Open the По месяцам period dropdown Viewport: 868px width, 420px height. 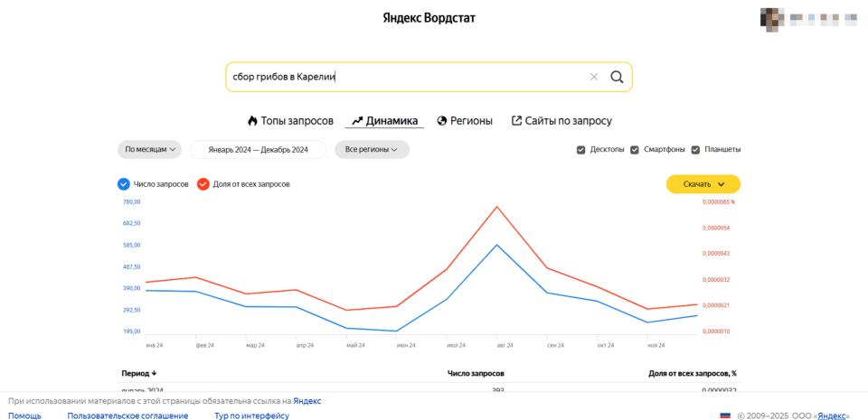point(150,150)
